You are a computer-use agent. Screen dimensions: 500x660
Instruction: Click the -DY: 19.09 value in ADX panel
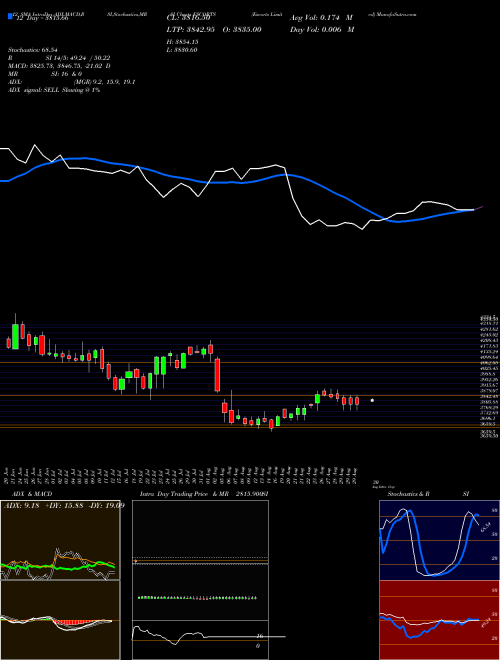[106, 505]
